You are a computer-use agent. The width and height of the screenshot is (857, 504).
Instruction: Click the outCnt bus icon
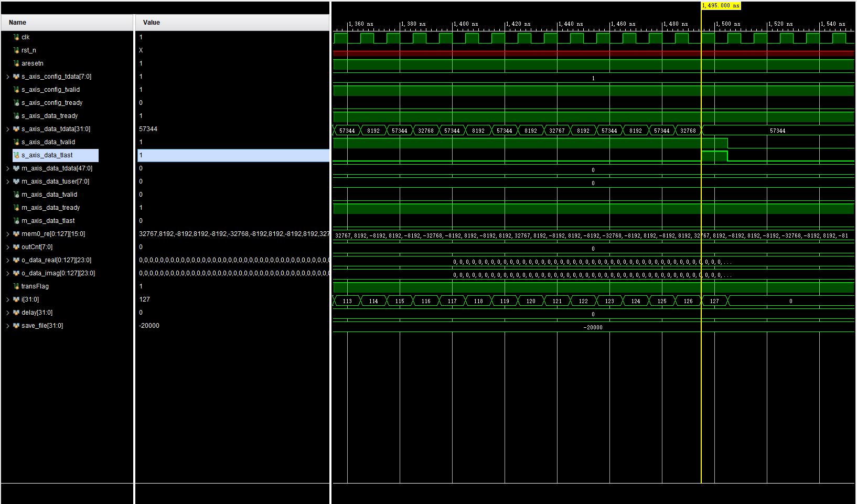coord(16,247)
